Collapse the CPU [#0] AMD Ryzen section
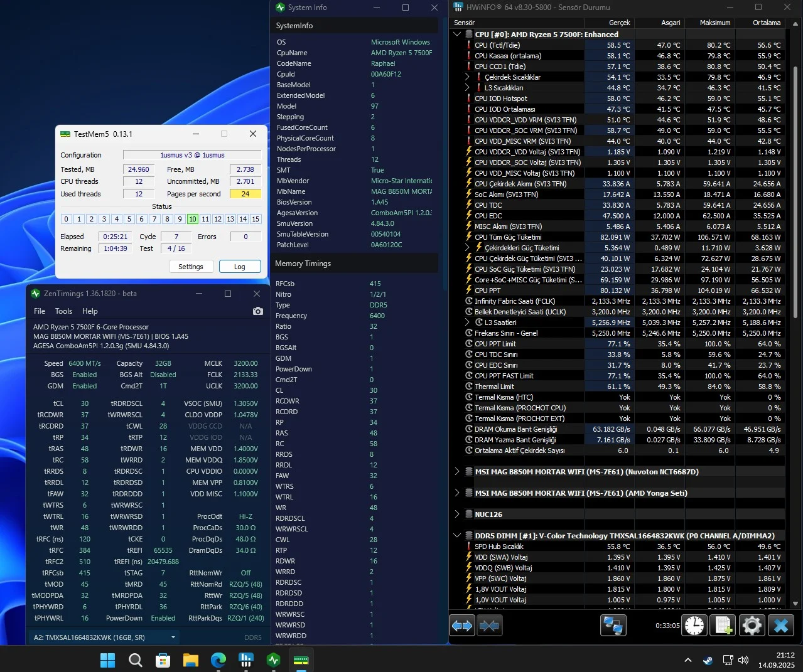 click(x=457, y=35)
